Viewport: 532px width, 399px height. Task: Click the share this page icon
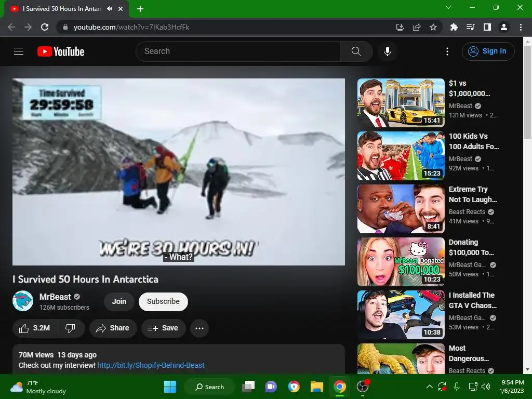coord(417,27)
